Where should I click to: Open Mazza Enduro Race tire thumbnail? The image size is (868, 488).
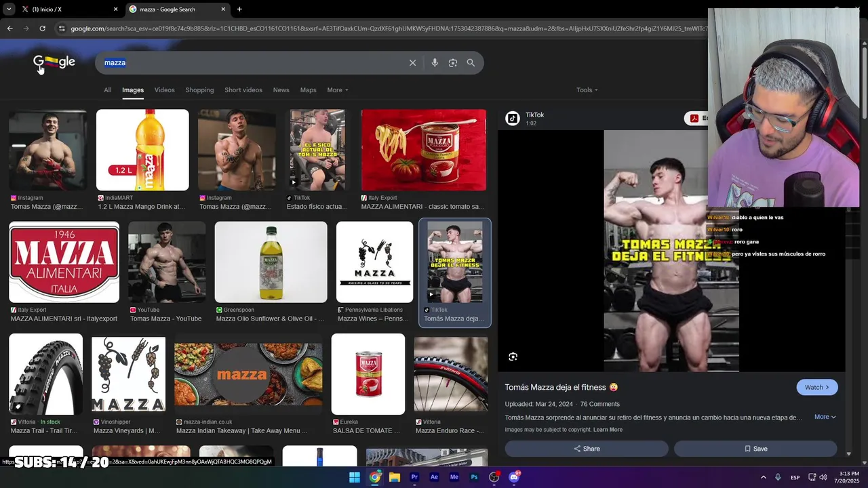tap(451, 374)
